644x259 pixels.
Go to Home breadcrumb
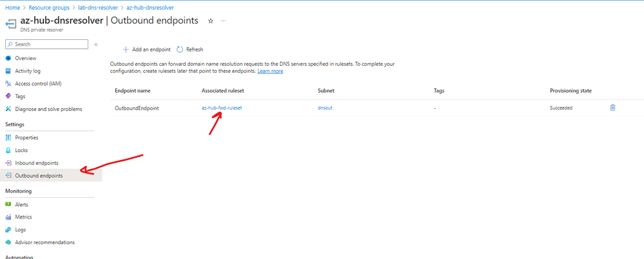click(12, 8)
